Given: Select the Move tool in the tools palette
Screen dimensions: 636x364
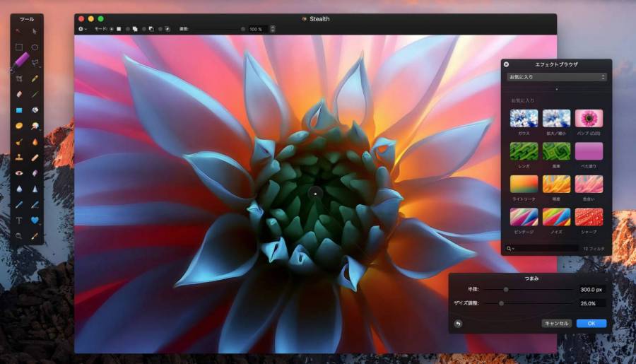Looking at the screenshot, I should (x=18, y=31).
